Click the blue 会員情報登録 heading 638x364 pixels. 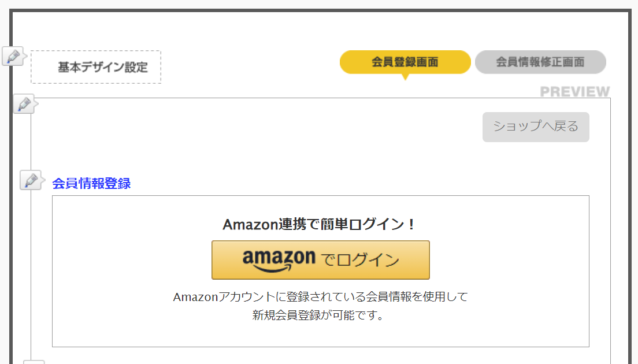pyautogui.click(x=91, y=184)
